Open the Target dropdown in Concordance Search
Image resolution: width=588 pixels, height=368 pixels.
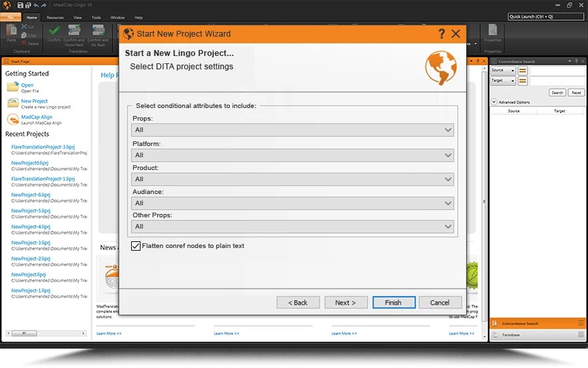pyautogui.click(x=503, y=81)
